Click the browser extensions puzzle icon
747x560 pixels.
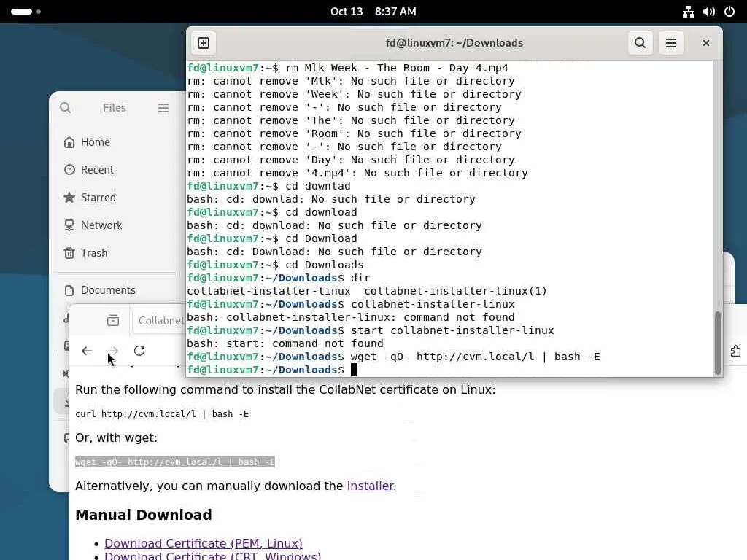tap(735, 351)
